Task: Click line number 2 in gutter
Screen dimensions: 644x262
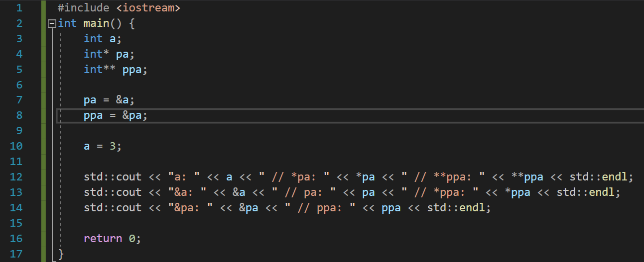Action: click(x=19, y=23)
